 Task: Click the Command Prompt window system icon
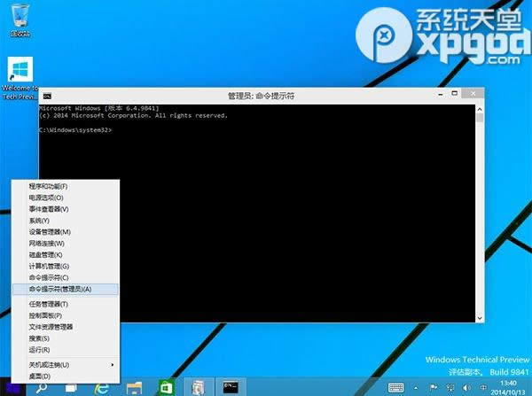(x=46, y=95)
